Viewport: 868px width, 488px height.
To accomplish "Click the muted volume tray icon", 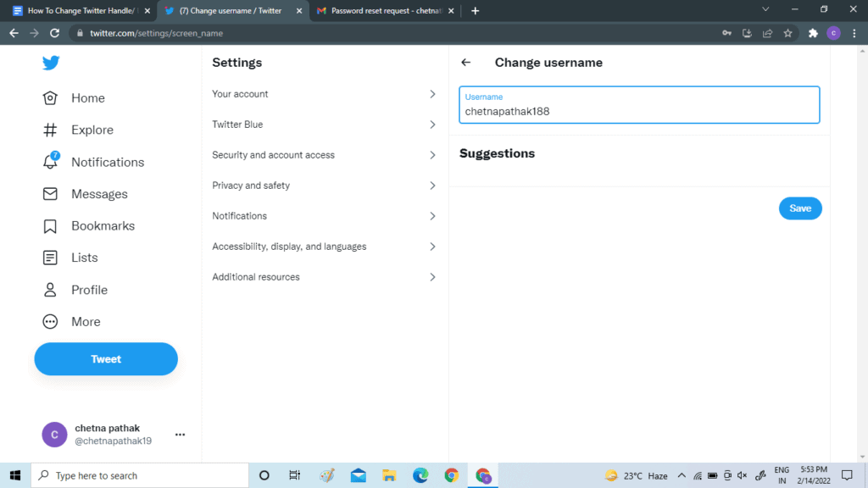I will pos(743,475).
